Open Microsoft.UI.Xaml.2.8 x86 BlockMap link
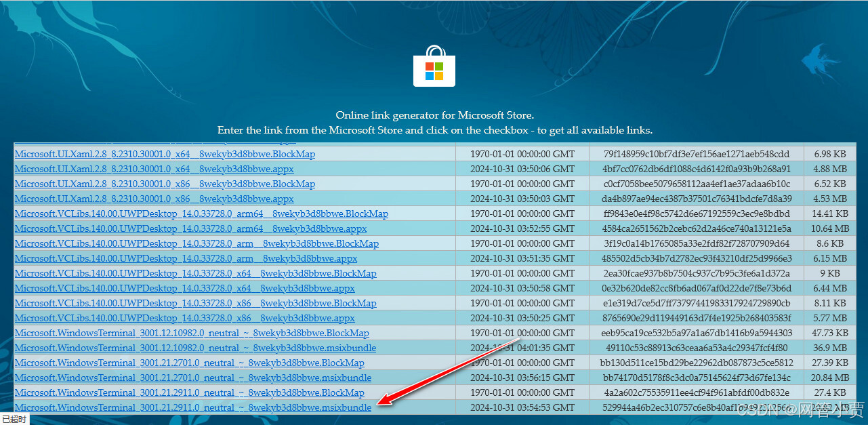The height and width of the screenshot is (425, 868). click(165, 184)
